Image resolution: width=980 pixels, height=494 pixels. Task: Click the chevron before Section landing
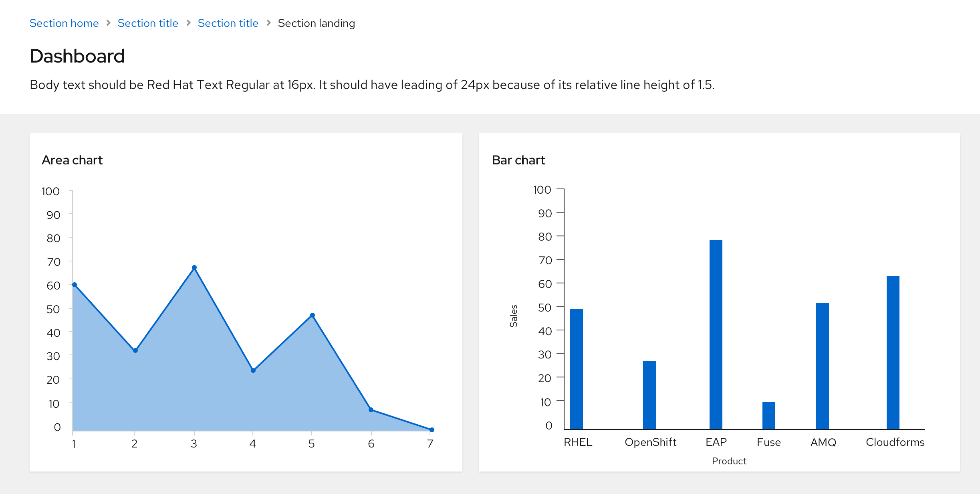268,23
